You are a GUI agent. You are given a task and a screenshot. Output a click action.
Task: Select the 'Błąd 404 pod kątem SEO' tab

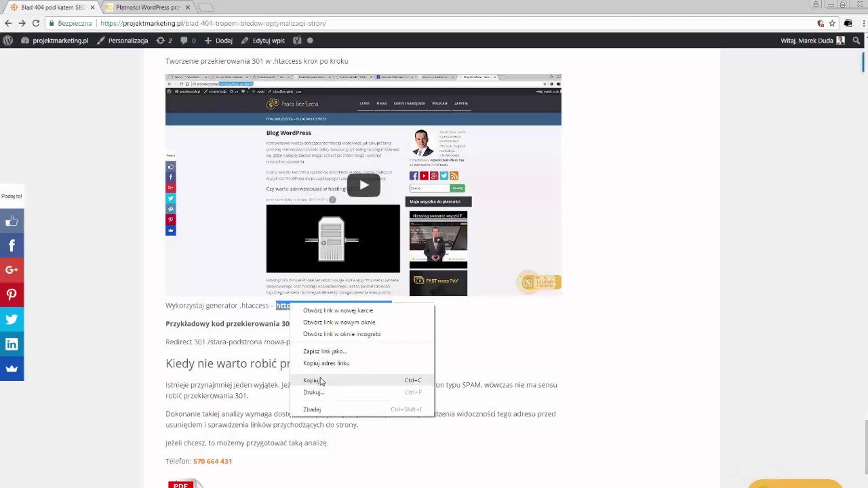(x=52, y=7)
